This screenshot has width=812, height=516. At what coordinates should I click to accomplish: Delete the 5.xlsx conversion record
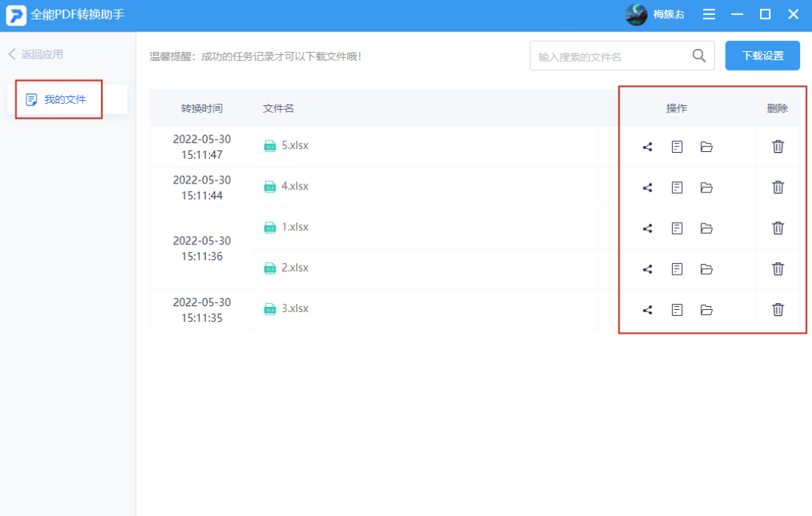(x=778, y=147)
